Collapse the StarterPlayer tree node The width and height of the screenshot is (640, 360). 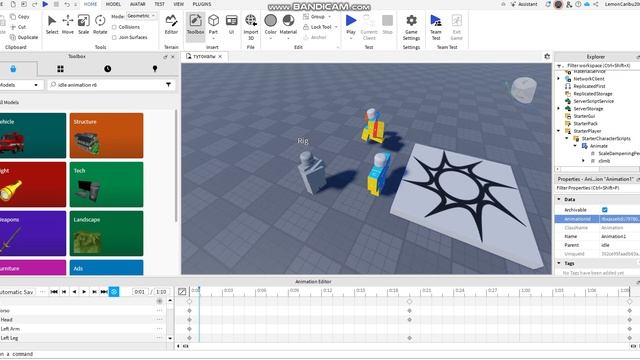[x=559, y=131]
